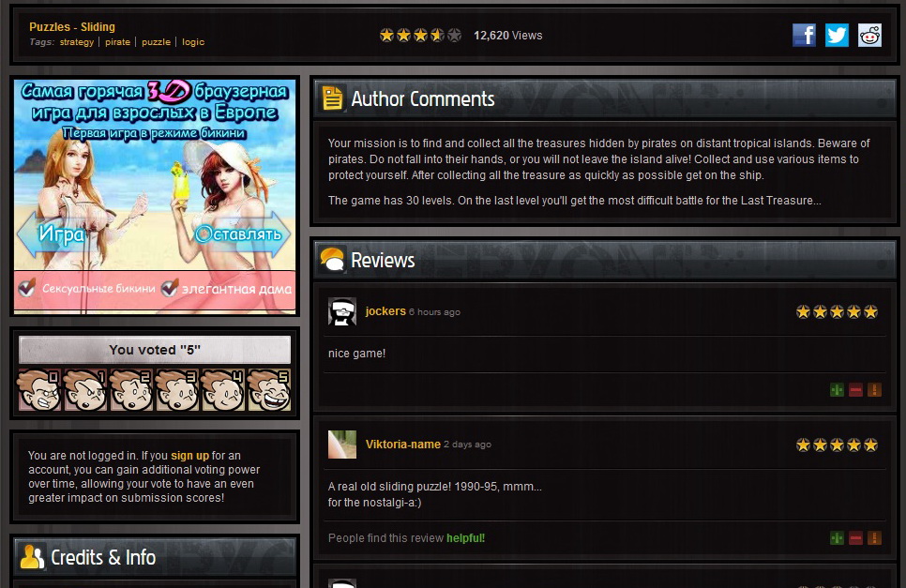Vote 2 with the face icon
Image resolution: width=906 pixels, height=588 pixels.
pos(131,390)
